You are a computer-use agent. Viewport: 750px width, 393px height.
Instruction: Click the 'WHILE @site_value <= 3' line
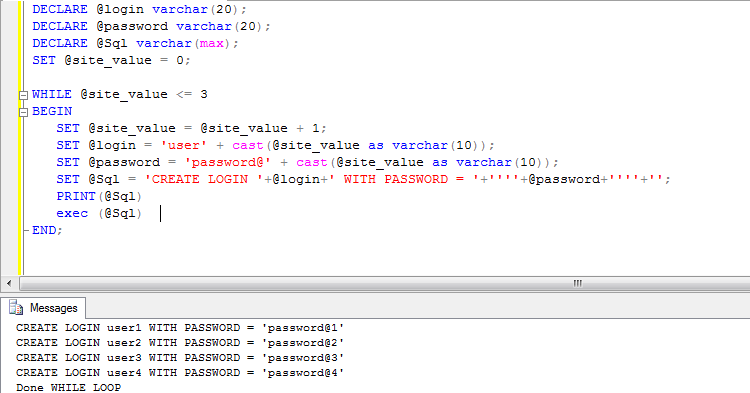pyautogui.click(x=120, y=94)
